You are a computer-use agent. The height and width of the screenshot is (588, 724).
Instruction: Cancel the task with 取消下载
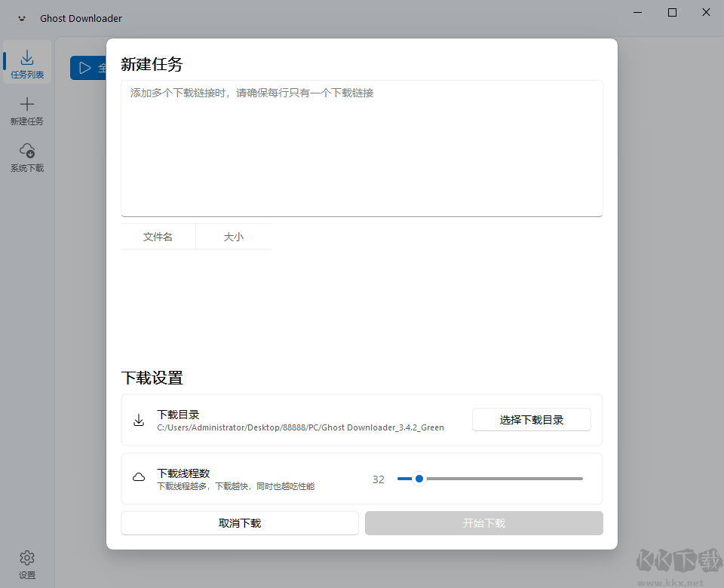[239, 522]
